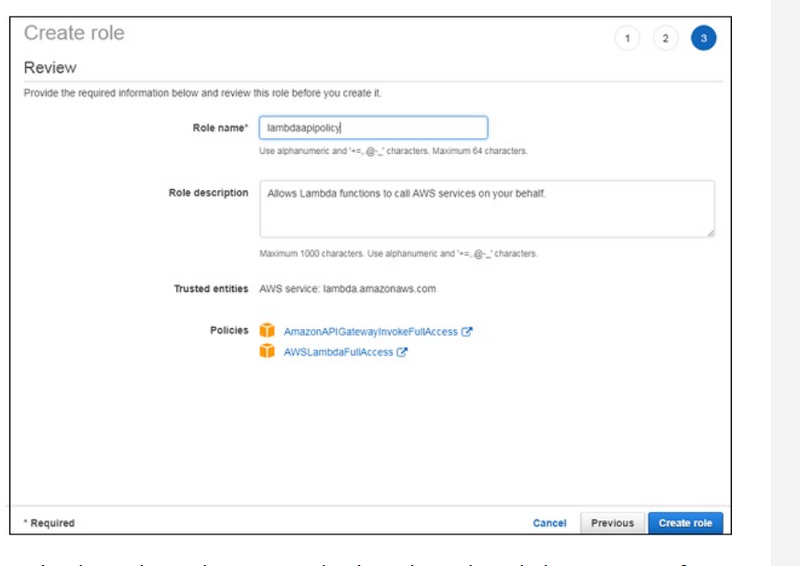Jump to step 2 circle indicator
Screen dimensions: 800x566
(x=665, y=38)
